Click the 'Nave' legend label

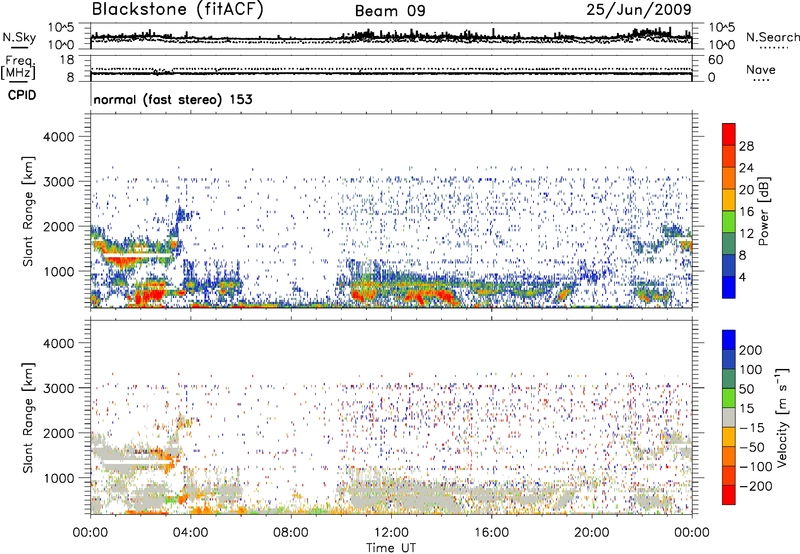(761, 69)
